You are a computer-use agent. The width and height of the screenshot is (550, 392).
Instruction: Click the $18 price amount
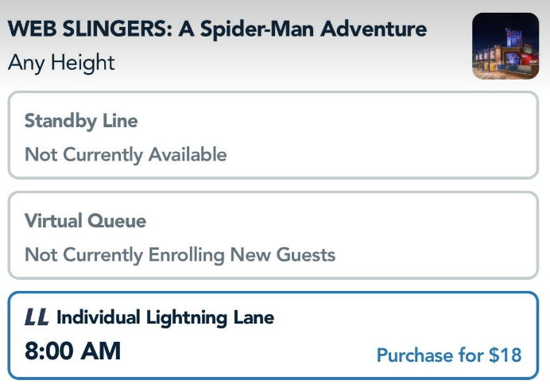click(505, 355)
